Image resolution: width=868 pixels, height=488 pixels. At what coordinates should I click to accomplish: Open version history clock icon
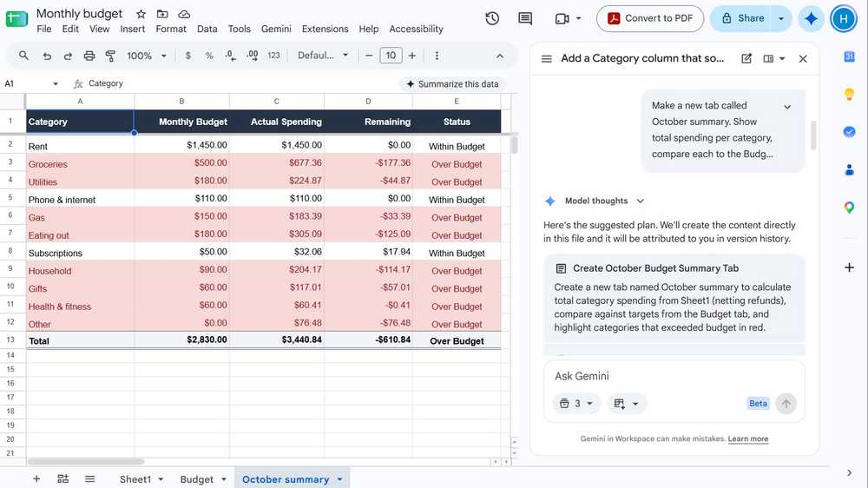click(492, 18)
